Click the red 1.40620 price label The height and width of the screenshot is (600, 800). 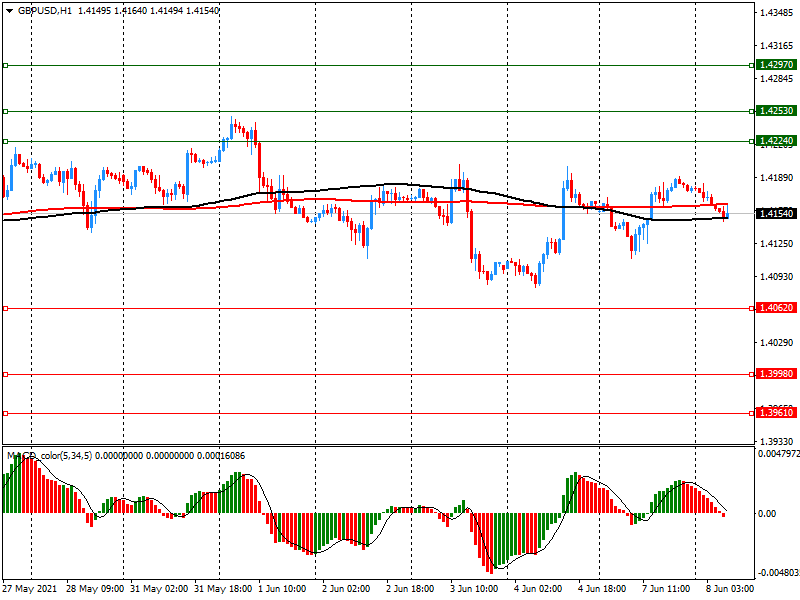[x=776, y=309]
